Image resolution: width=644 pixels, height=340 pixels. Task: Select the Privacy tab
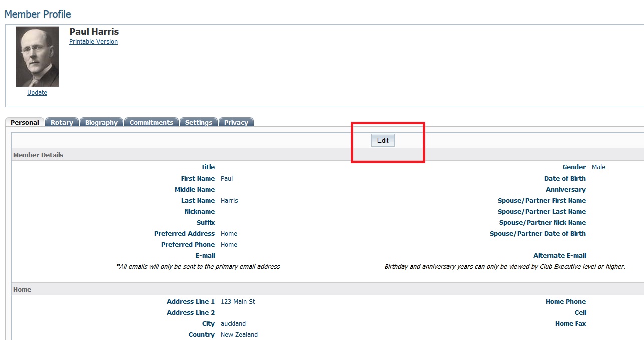(236, 122)
